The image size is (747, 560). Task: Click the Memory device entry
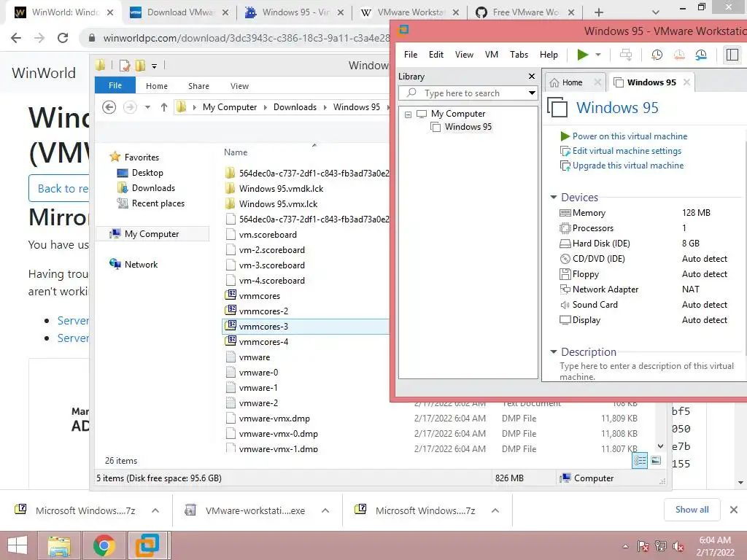click(x=589, y=213)
